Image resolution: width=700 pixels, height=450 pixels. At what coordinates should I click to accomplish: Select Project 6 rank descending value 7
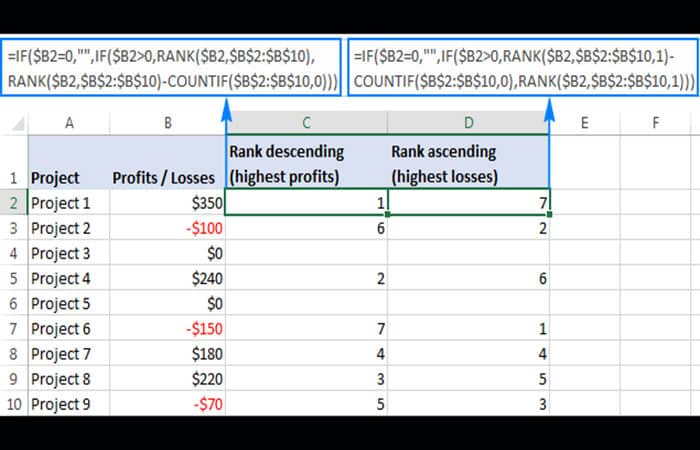[x=306, y=328]
